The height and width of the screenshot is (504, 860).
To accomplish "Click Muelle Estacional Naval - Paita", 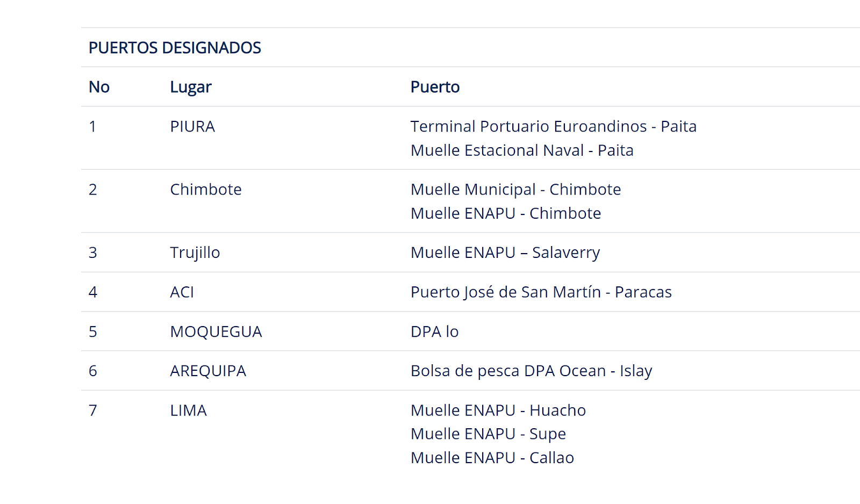I will (522, 150).
